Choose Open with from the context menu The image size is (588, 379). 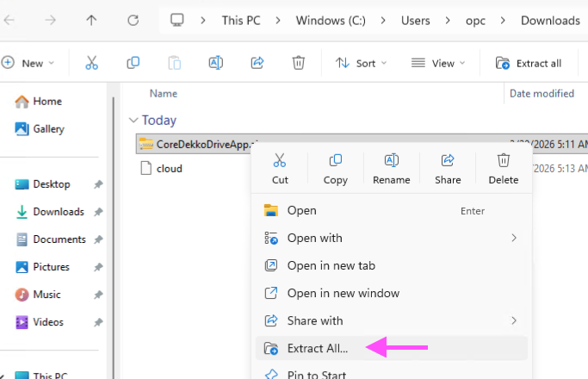[x=391, y=238]
